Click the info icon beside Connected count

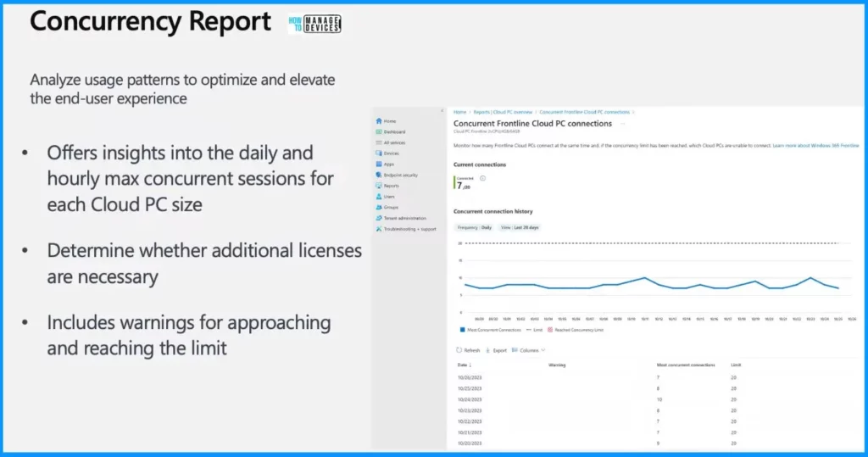tap(482, 178)
